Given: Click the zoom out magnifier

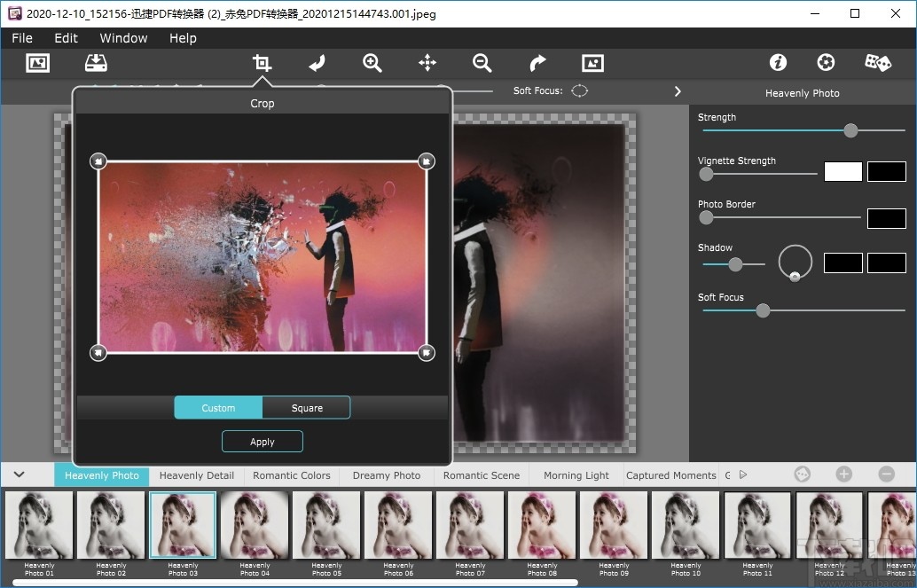Looking at the screenshot, I should point(482,63).
